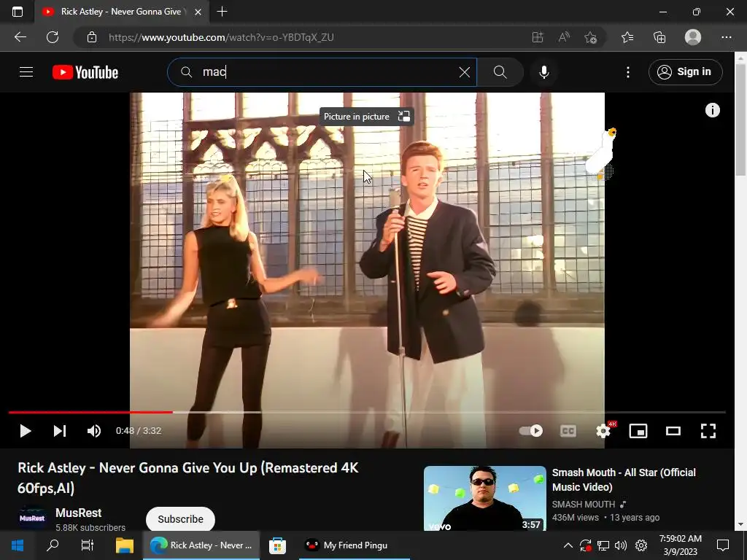This screenshot has width=747, height=560.
Task: Enter Picture in picture mode
Action: coord(366,117)
